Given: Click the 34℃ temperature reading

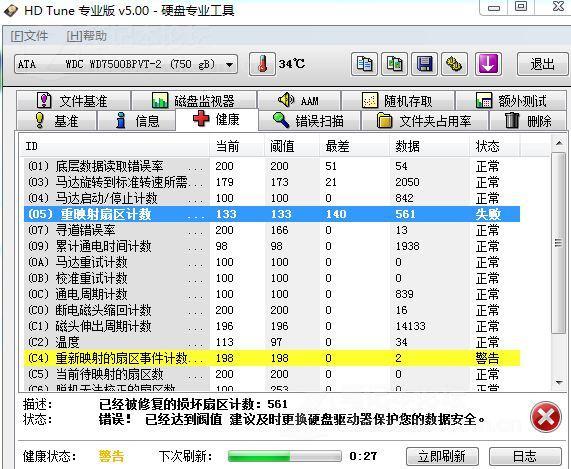Looking at the screenshot, I should point(292,64).
